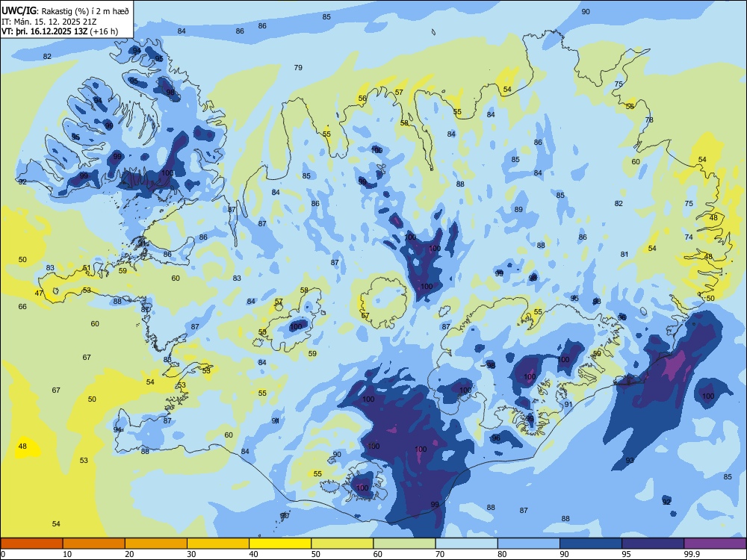The width and height of the screenshot is (747, 560).
Task: Click the map value '79' offshore north
Action: pyautogui.click(x=298, y=68)
